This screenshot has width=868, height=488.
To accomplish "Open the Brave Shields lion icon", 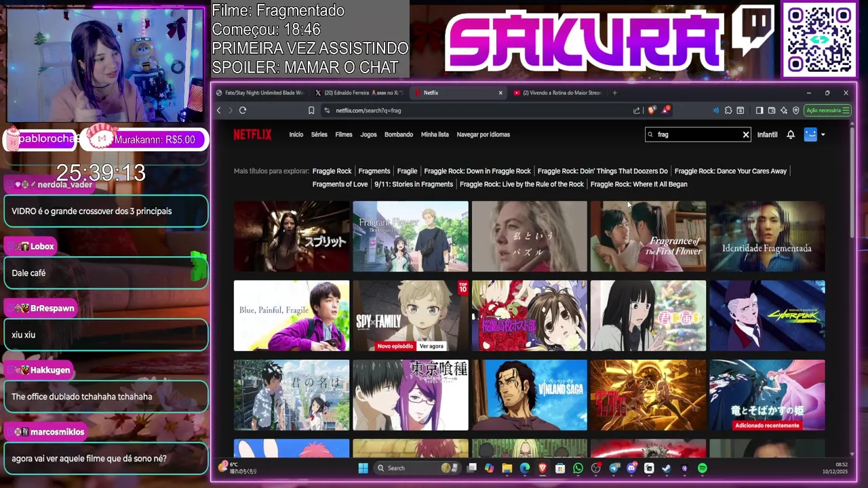I will click(x=651, y=110).
